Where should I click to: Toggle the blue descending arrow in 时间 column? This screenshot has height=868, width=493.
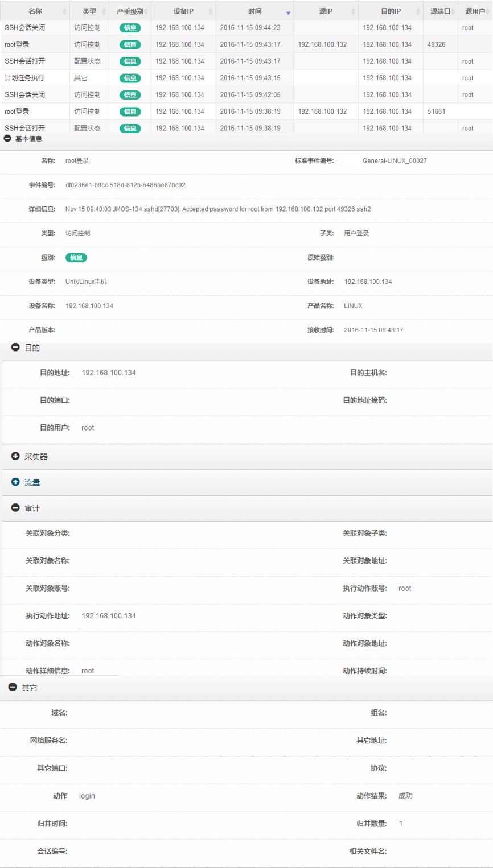pyautogui.click(x=288, y=13)
